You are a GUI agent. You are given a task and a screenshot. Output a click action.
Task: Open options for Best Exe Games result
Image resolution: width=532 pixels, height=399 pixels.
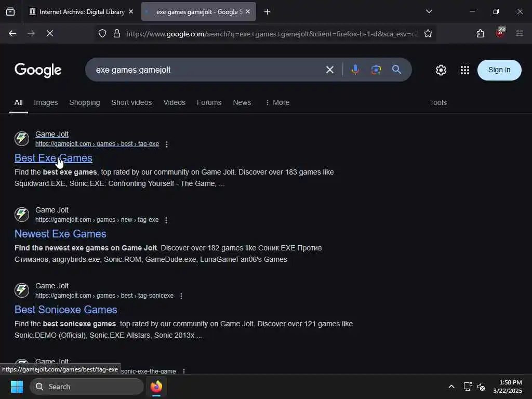tap(167, 144)
